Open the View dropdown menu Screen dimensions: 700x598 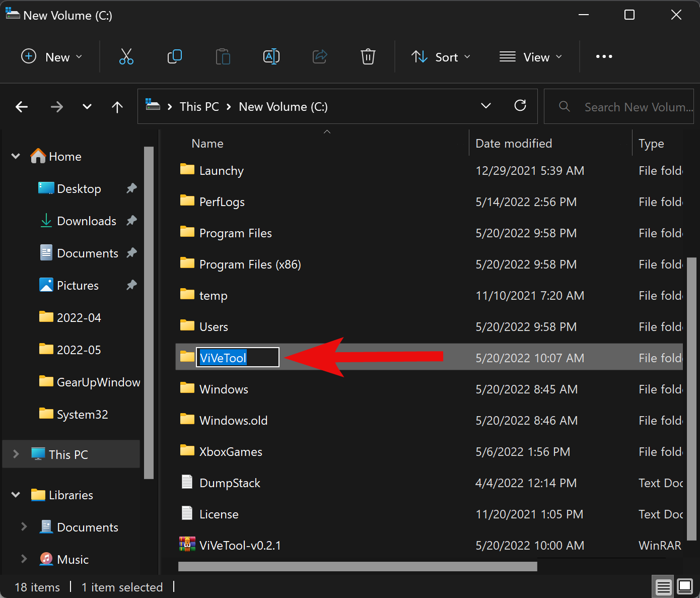[531, 56]
